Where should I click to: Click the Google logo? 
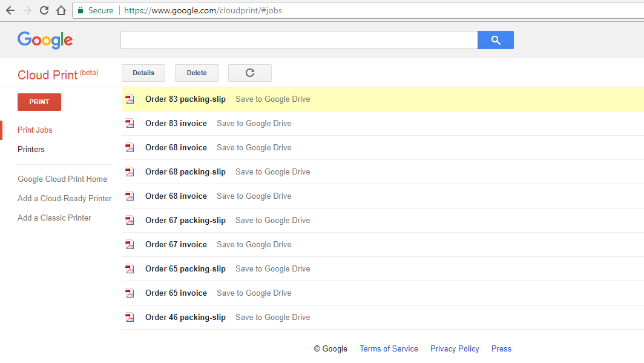click(45, 40)
